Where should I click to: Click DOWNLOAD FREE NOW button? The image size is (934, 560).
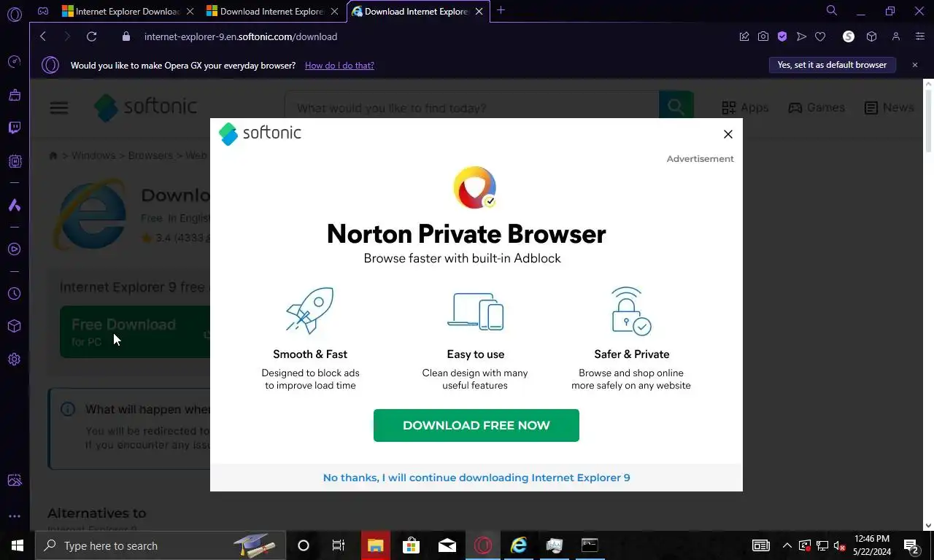(476, 425)
